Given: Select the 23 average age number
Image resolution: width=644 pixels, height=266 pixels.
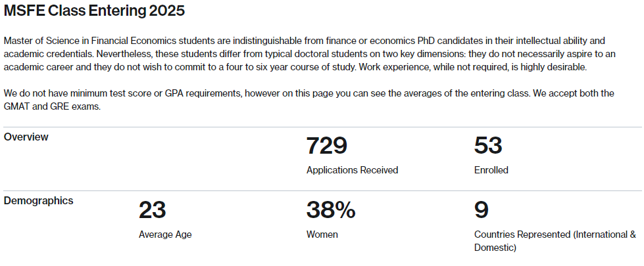Looking at the screenshot, I should click(x=152, y=210).
